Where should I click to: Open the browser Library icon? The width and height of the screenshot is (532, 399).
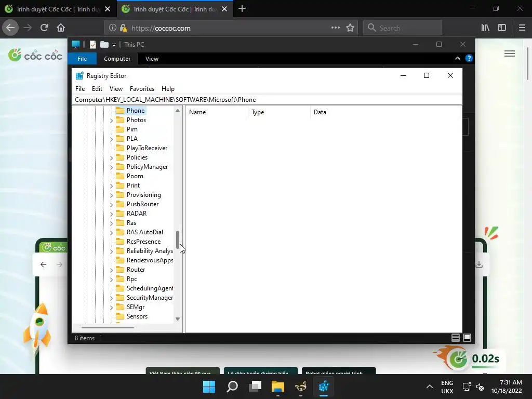coord(485,28)
